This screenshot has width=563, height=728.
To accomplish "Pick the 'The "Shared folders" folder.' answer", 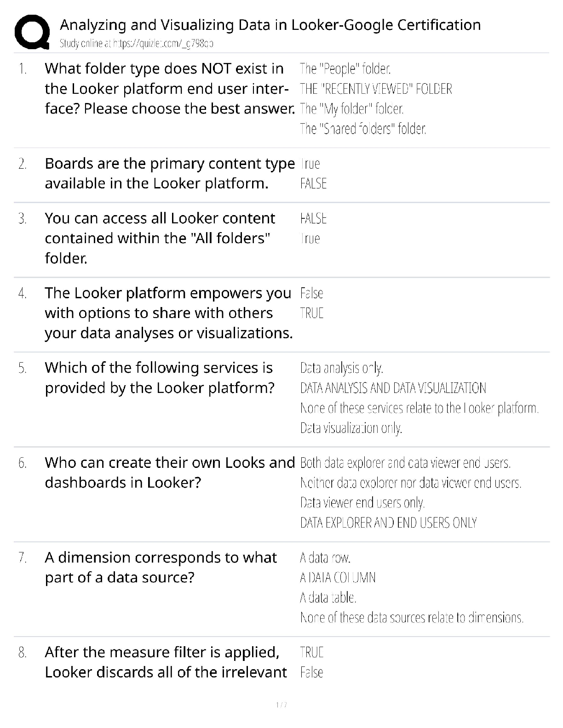I will click(363, 129).
